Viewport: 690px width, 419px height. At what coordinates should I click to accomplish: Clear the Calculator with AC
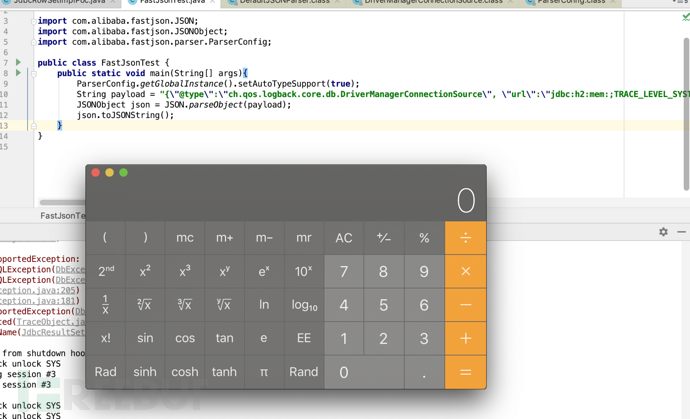point(344,238)
